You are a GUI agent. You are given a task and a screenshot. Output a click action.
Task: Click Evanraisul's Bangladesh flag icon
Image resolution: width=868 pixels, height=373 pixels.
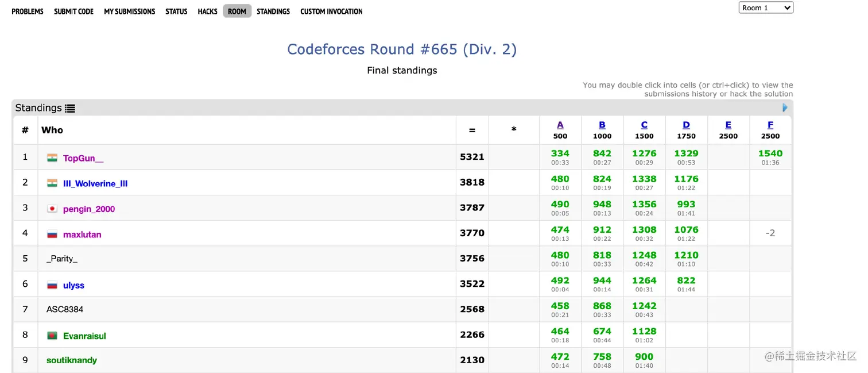52,336
